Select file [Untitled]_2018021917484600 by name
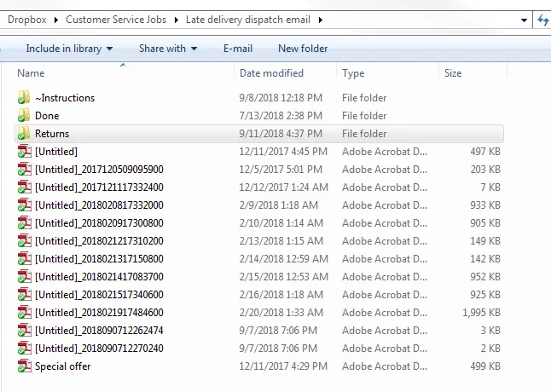The width and height of the screenshot is (551, 392). 100,313
